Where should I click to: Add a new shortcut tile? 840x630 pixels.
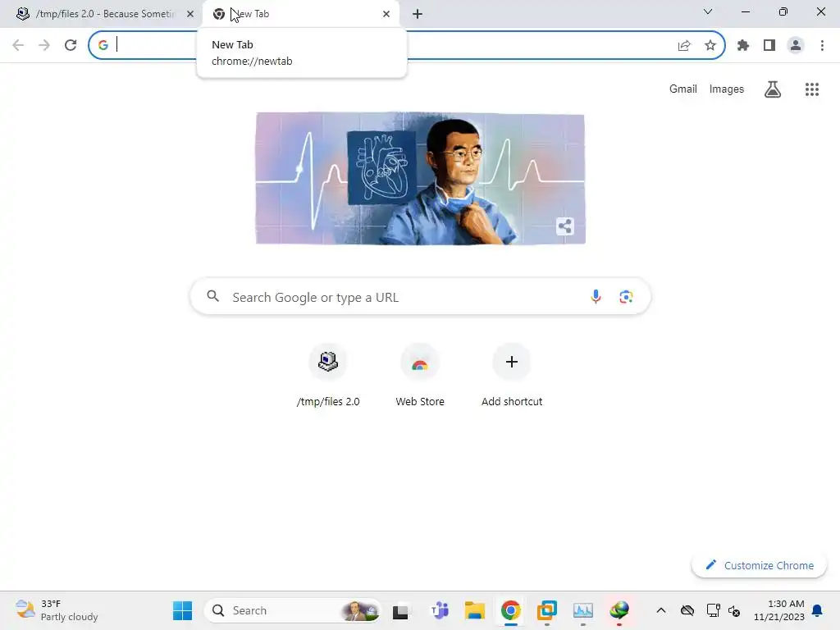pos(512,376)
